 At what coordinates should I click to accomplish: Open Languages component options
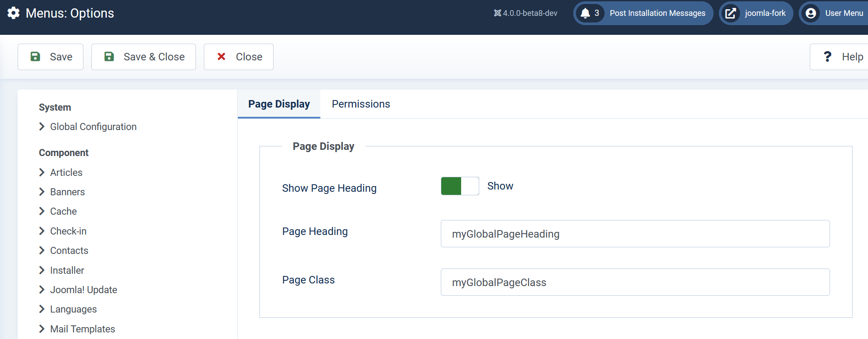click(x=73, y=309)
